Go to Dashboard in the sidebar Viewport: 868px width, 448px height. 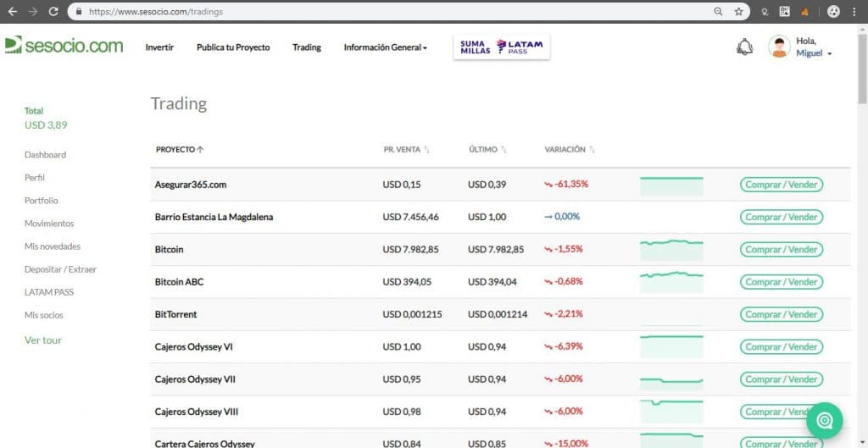(46, 155)
